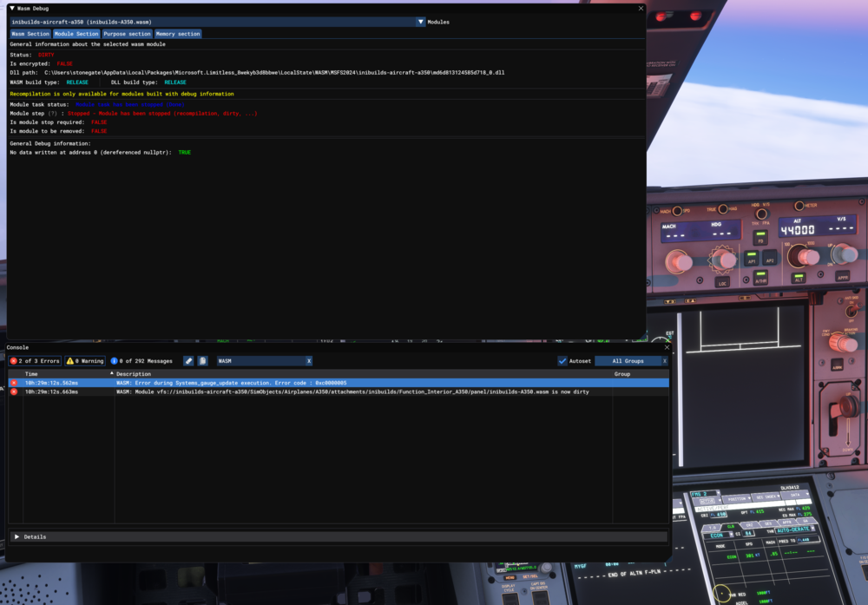Switch to the Wasm Section tab
Viewport: 868px width, 605px height.
tap(30, 34)
